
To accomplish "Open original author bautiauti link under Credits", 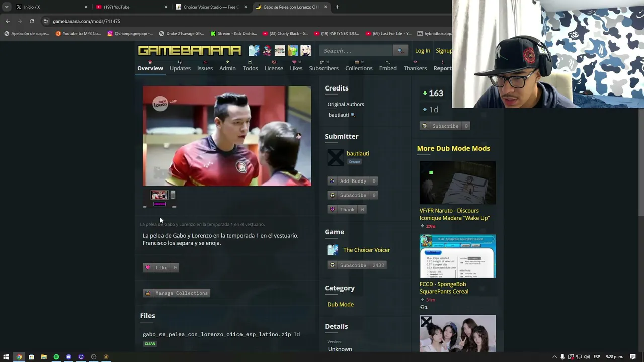I will pyautogui.click(x=339, y=115).
